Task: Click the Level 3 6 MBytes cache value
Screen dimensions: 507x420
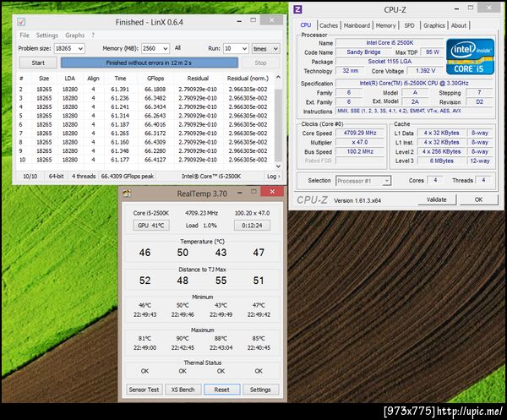Action: 442,161
